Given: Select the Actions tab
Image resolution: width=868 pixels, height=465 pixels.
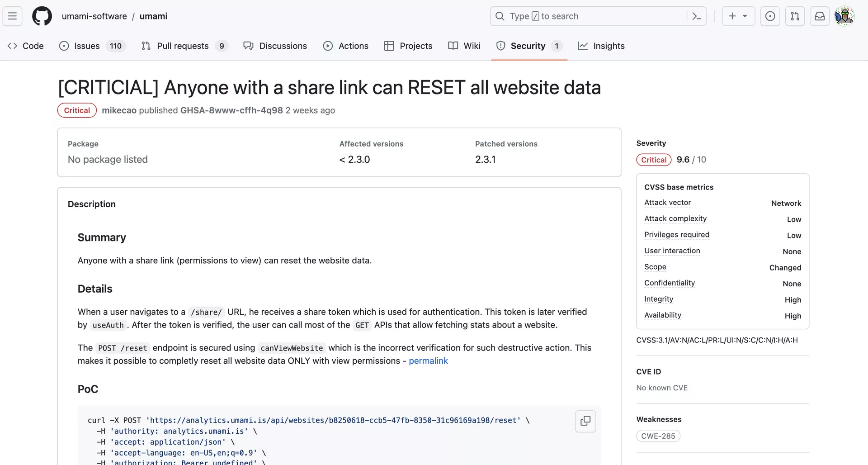Looking at the screenshot, I should (346, 46).
